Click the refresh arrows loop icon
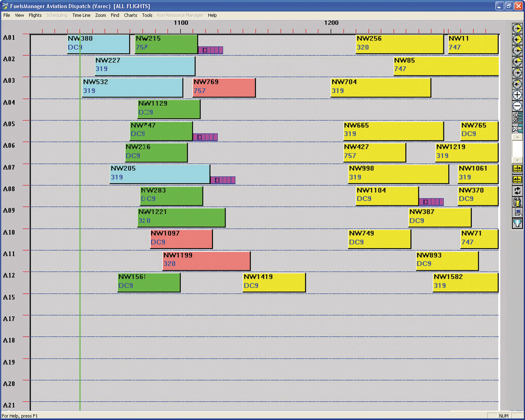 click(x=517, y=191)
